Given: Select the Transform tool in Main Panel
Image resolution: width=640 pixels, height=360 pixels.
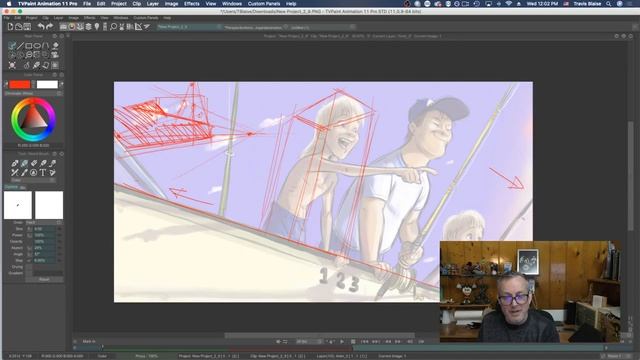Looking at the screenshot, I should 12,65.
